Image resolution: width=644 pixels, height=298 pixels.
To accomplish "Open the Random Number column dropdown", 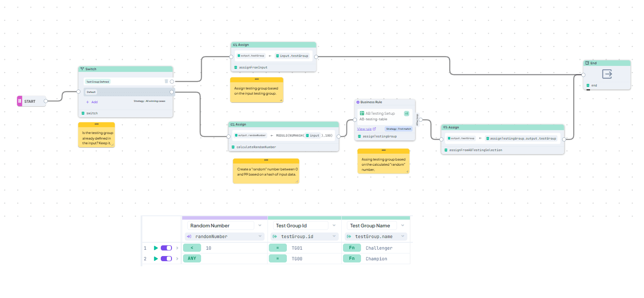I will tap(260, 226).
